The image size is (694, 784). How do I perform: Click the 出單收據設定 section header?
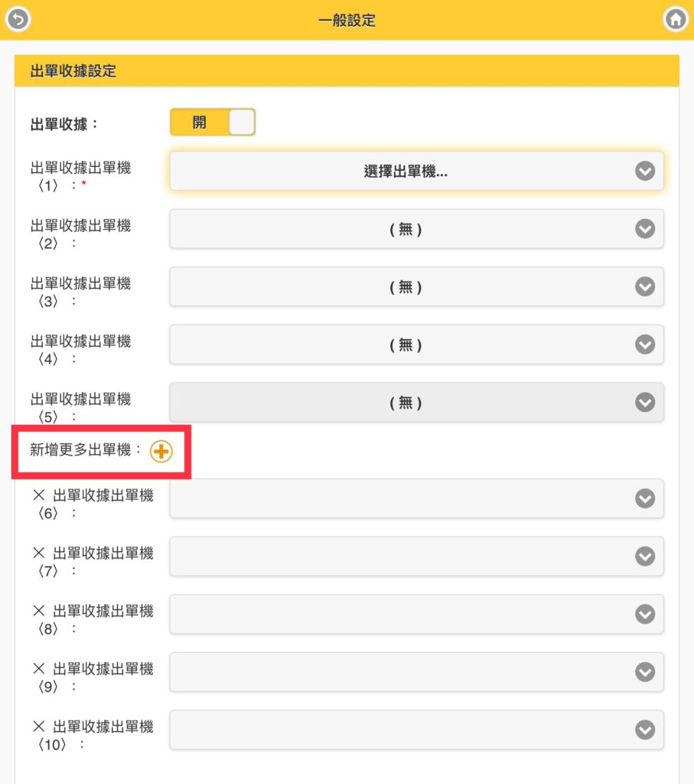(x=347, y=71)
